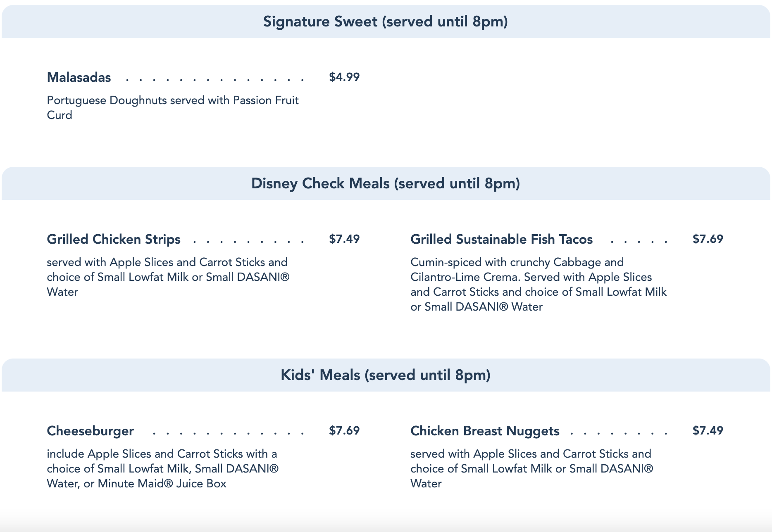Select the Grilled Sustainable Fish Tacos title

(501, 239)
